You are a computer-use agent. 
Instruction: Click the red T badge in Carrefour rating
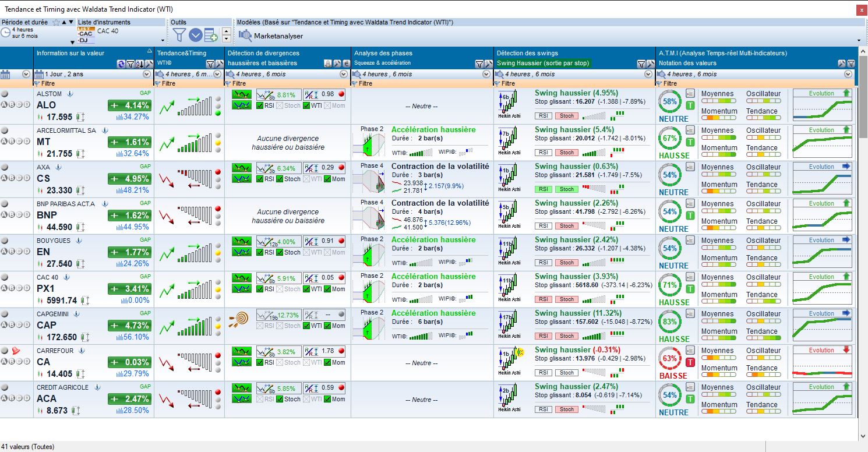point(690,362)
